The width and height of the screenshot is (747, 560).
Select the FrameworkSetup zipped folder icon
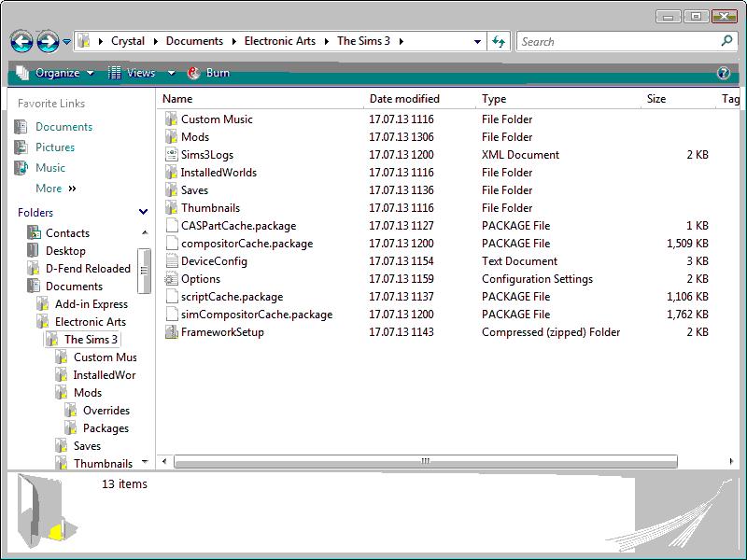171,332
